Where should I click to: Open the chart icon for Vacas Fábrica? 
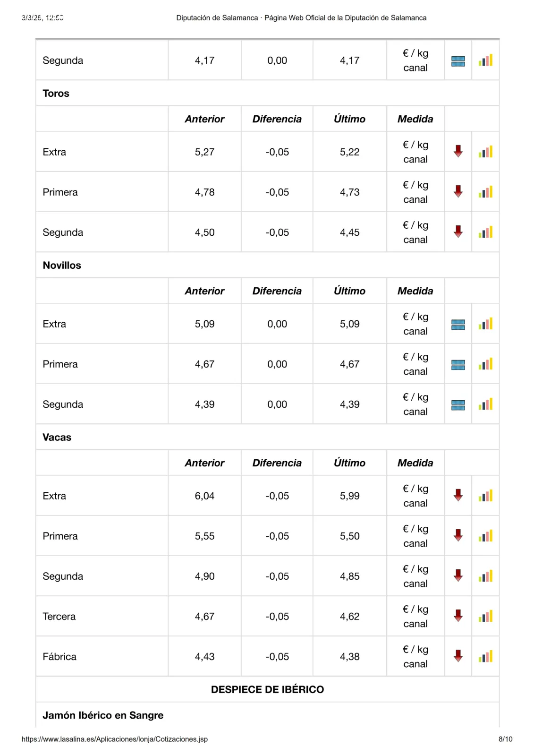tap(485, 656)
